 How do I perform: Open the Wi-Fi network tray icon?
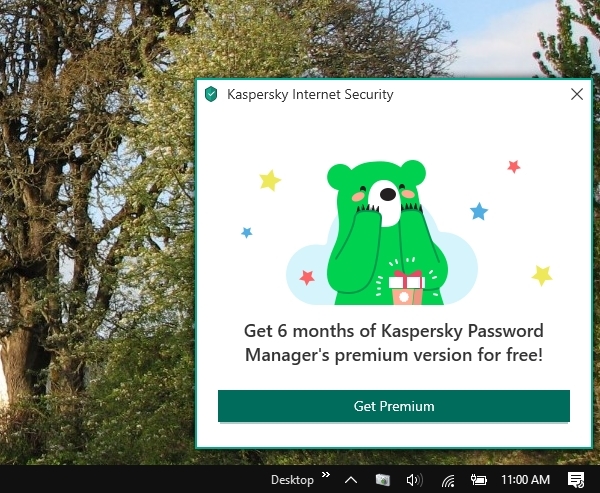[448, 480]
